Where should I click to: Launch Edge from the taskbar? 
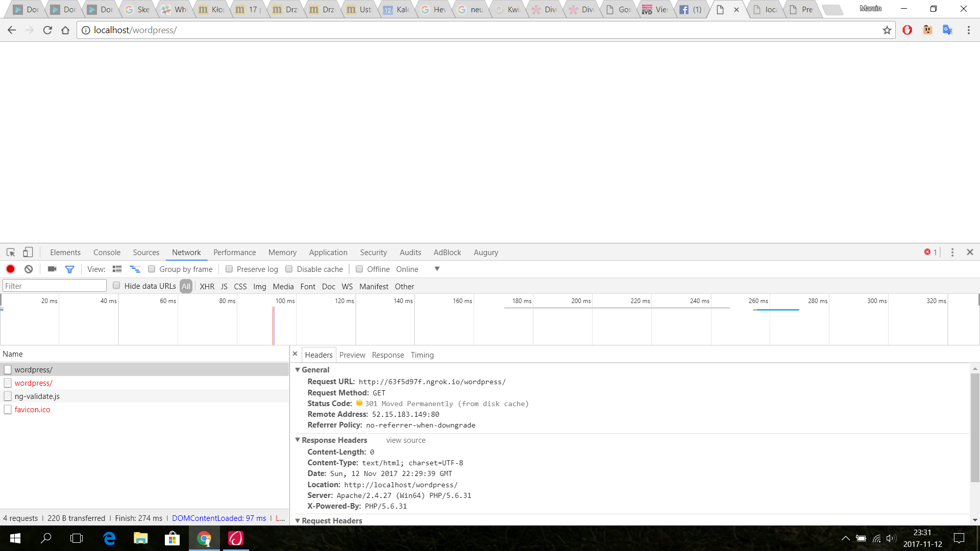(x=109, y=538)
